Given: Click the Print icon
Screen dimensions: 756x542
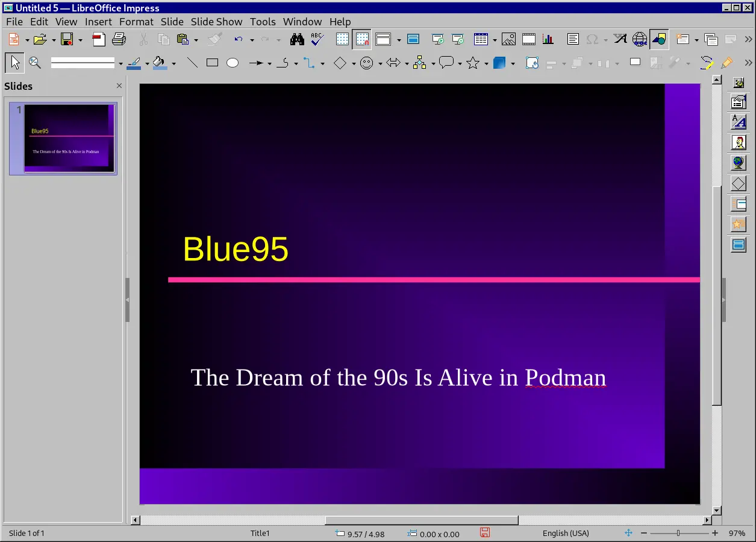Looking at the screenshot, I should (x=119, y=40).
